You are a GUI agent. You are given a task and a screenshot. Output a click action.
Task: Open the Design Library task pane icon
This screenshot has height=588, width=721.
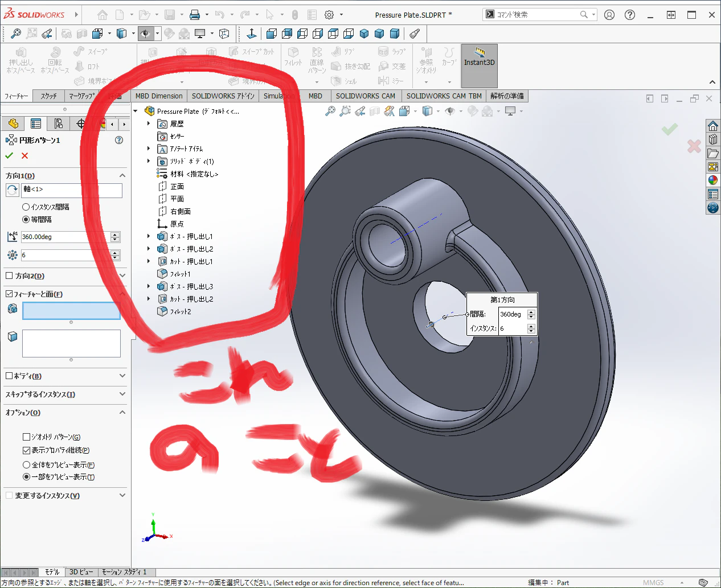(x=713, y=139)
